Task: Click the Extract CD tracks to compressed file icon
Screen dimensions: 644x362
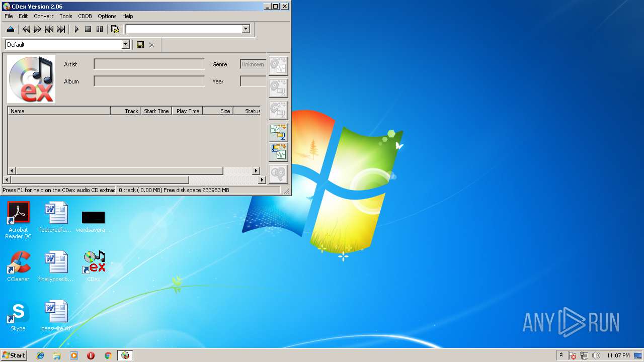Action: click(x=278, y=88)
